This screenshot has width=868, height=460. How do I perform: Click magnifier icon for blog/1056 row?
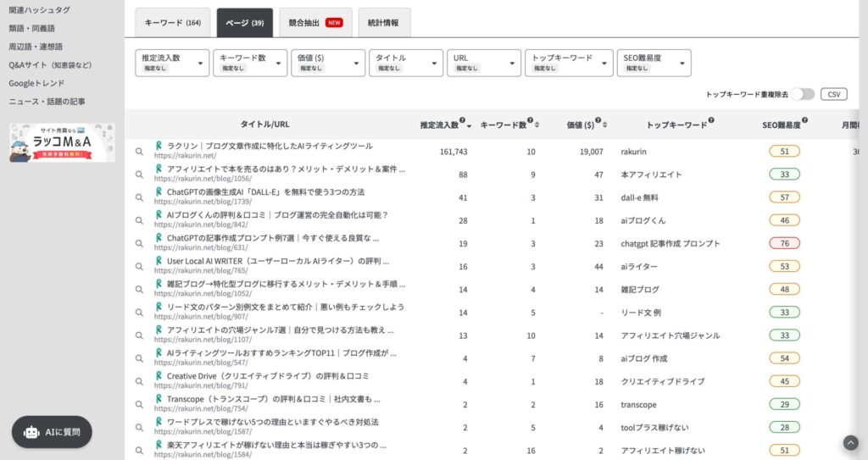(139, 175)
